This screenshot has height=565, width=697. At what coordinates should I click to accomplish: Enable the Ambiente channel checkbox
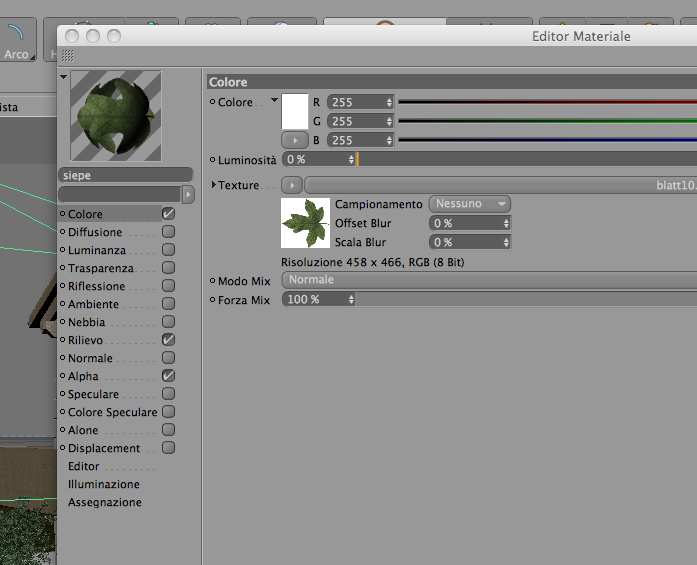coord(168,304)
